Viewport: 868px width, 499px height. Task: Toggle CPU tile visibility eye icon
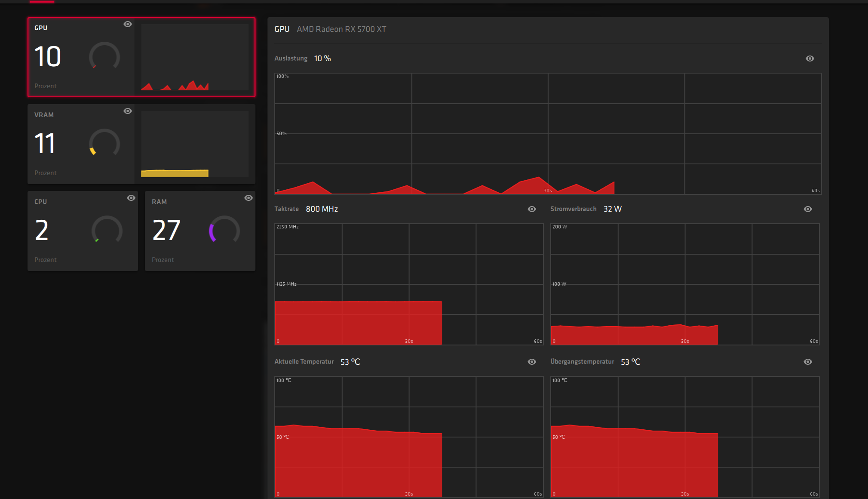click(131, 198)
